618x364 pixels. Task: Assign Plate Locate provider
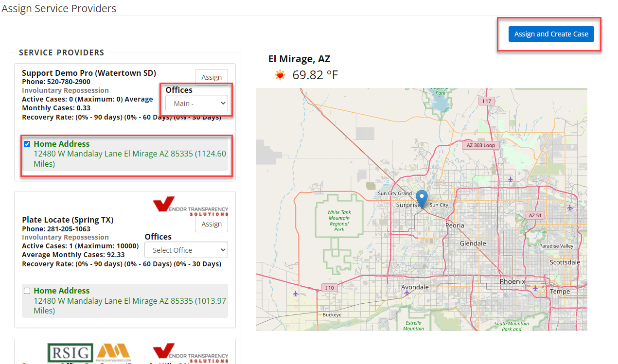click(x=212, y=224)
